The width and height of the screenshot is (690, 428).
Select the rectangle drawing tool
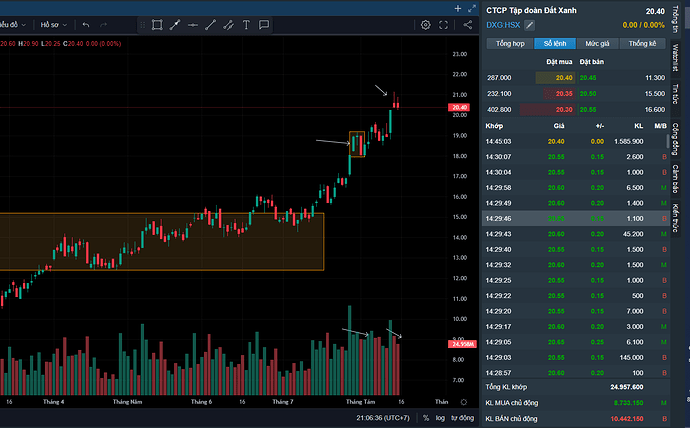click(x=157, y=24)
